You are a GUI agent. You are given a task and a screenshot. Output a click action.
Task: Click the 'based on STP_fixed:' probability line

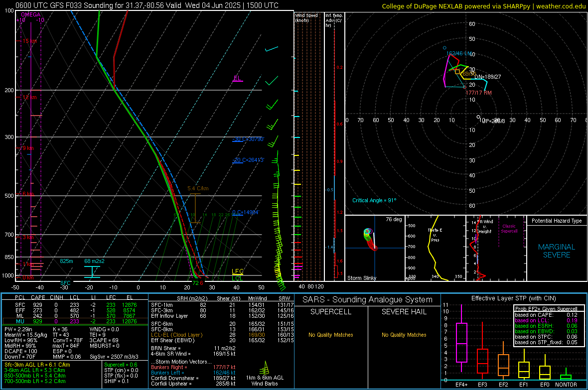click(x=546, y=342)
